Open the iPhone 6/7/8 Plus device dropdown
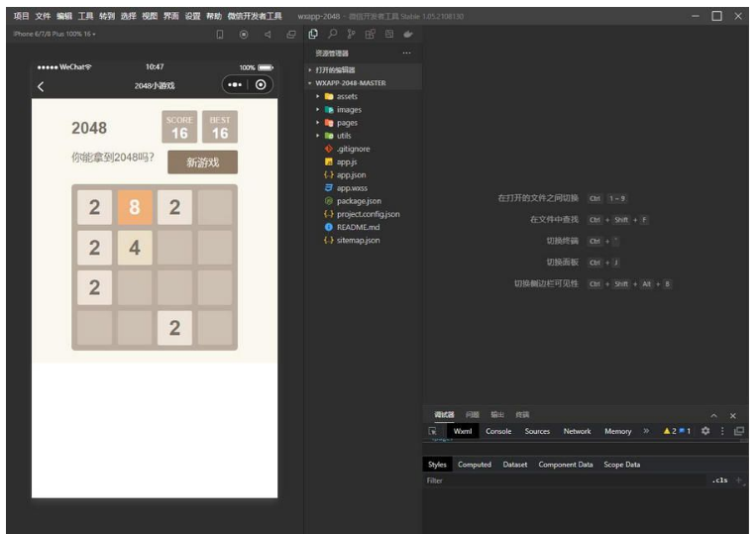Viewport: 756px width, 534px height. [54, 34]
